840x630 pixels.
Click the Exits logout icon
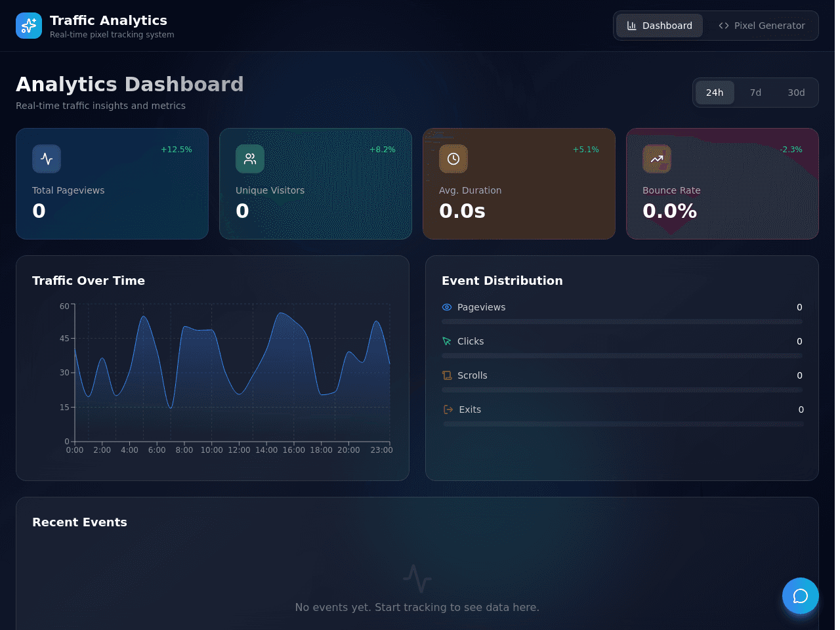click(x=448, y=409)
